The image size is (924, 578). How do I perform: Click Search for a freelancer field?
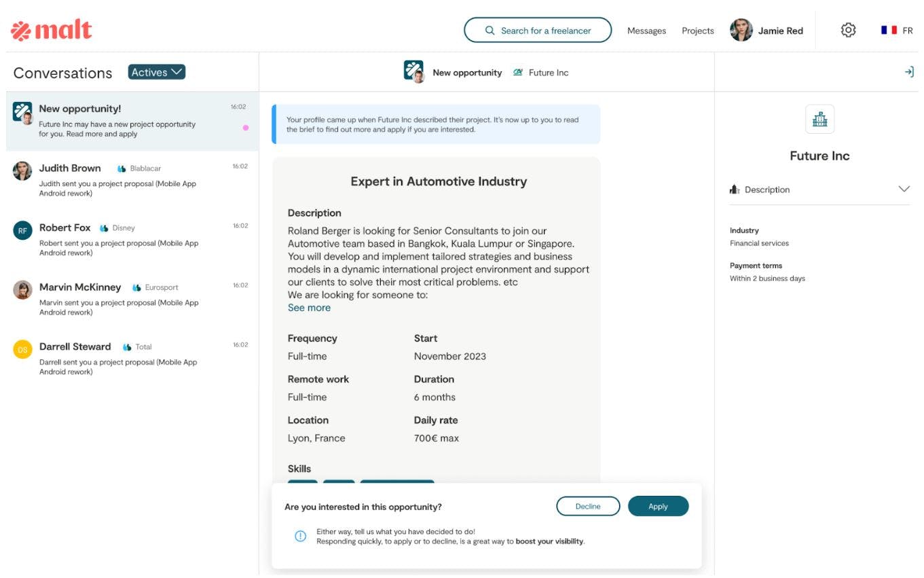(538, 31)
